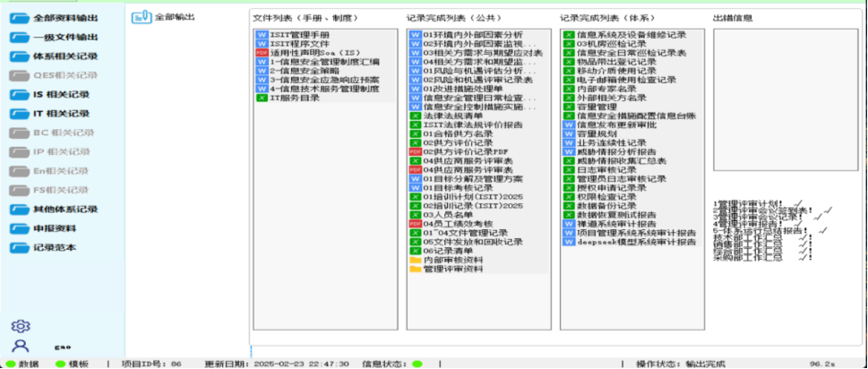Click the Word icon of ISIT管理手册
Viewport: 868px width, 369px height.
click(x=262, y=35)
